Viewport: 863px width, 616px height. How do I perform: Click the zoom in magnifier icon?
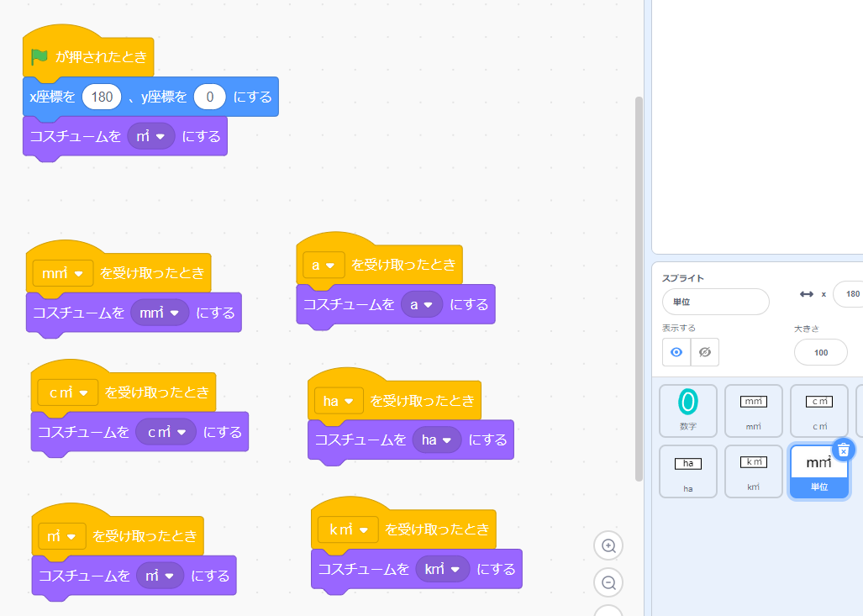[608, 546]
